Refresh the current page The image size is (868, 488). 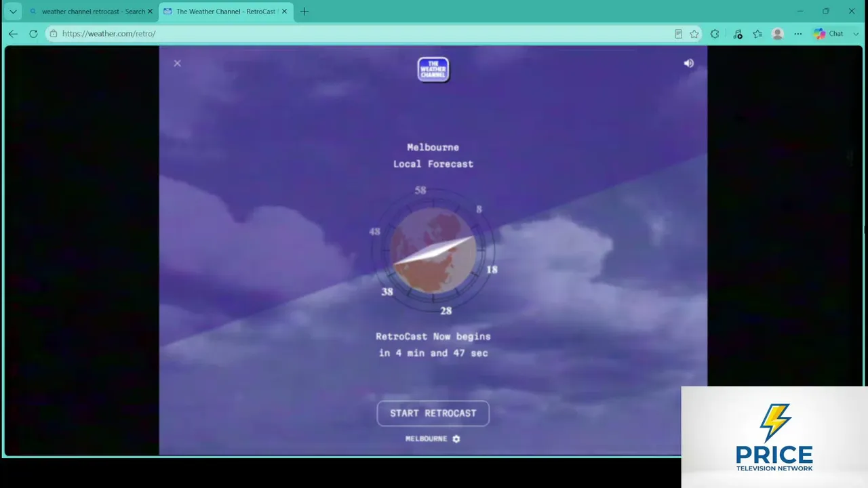tap(33, 34)
